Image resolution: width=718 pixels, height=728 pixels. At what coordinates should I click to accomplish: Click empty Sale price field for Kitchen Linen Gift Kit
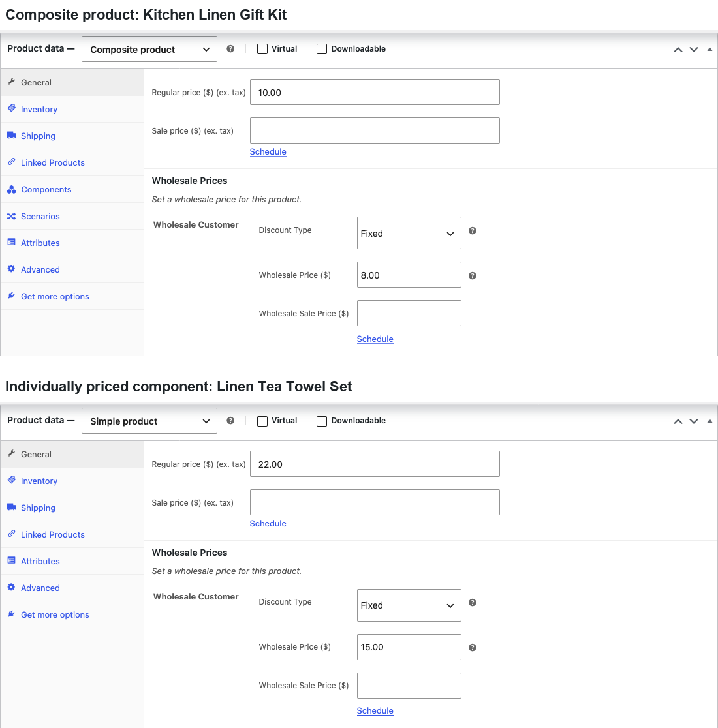[x=375, y=130]
